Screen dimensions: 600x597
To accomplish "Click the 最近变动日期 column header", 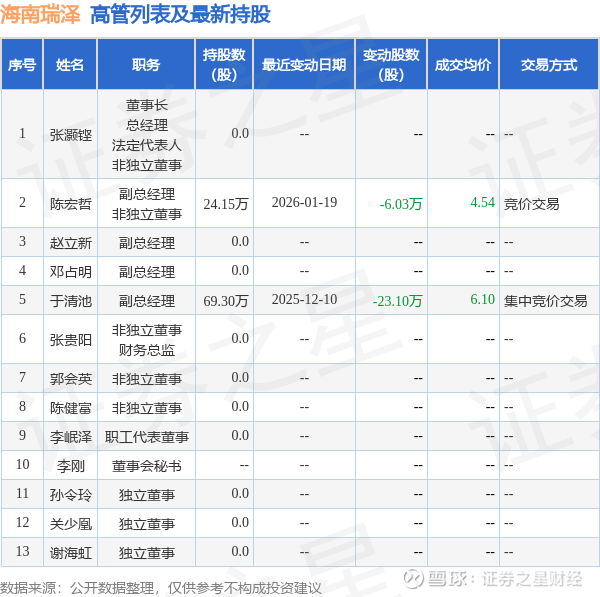I will [304, 65].
